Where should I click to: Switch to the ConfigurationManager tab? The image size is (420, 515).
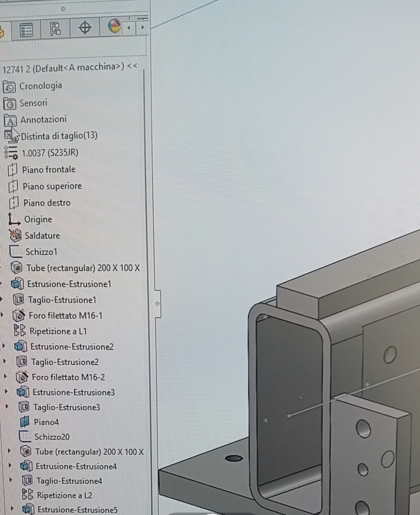pyautogui.click(x=55, y=29)
